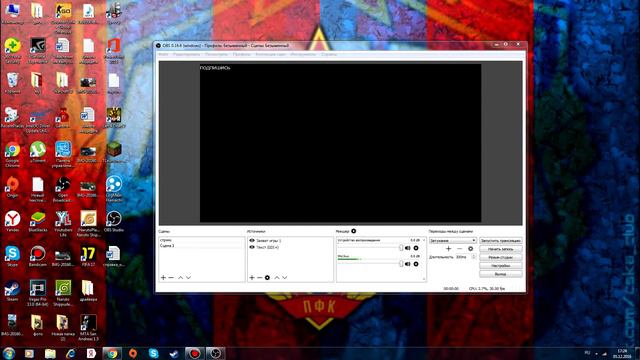Click the OBS preview canvas area
Screen dimensions: 640x360
[x=340, y=143]
